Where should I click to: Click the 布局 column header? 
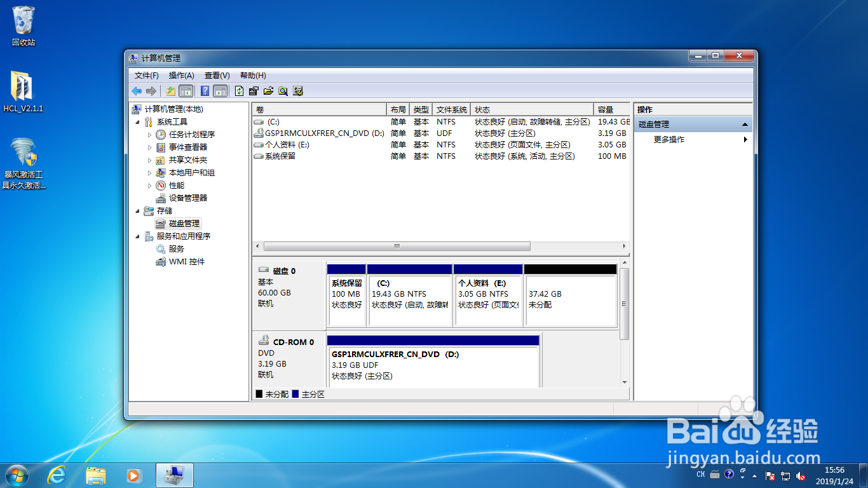[x=398, y=109]
